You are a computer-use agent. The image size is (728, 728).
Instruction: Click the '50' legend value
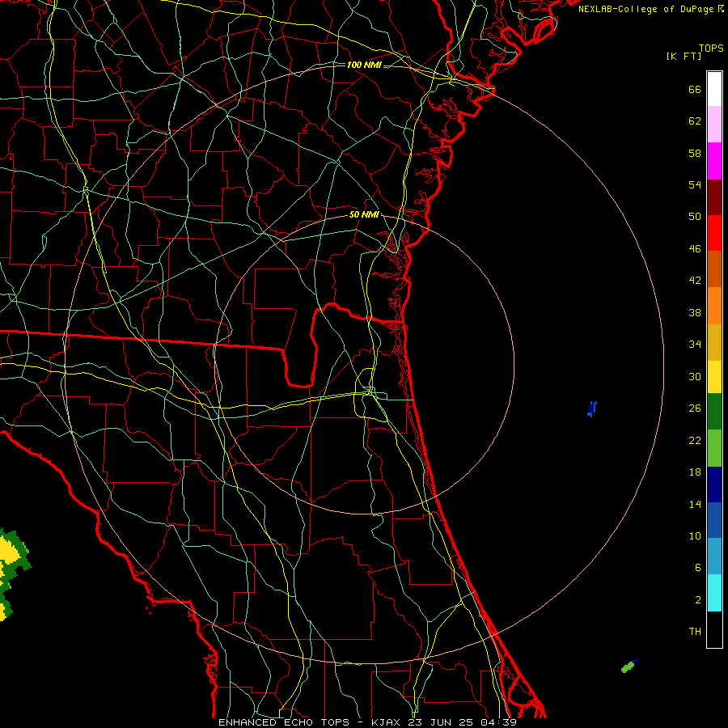pyautogui.click(x=695, y=217)
